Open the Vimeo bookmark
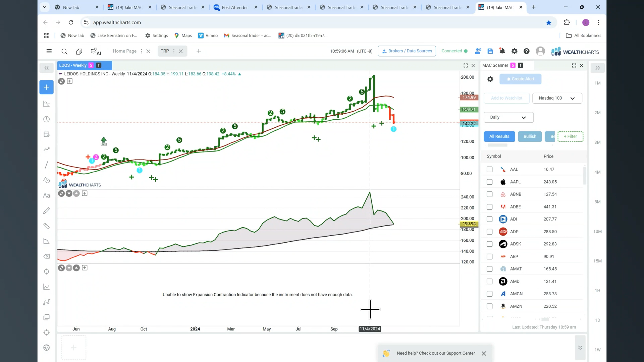Viewport: 644px width, 362px height. pos(208,36)
